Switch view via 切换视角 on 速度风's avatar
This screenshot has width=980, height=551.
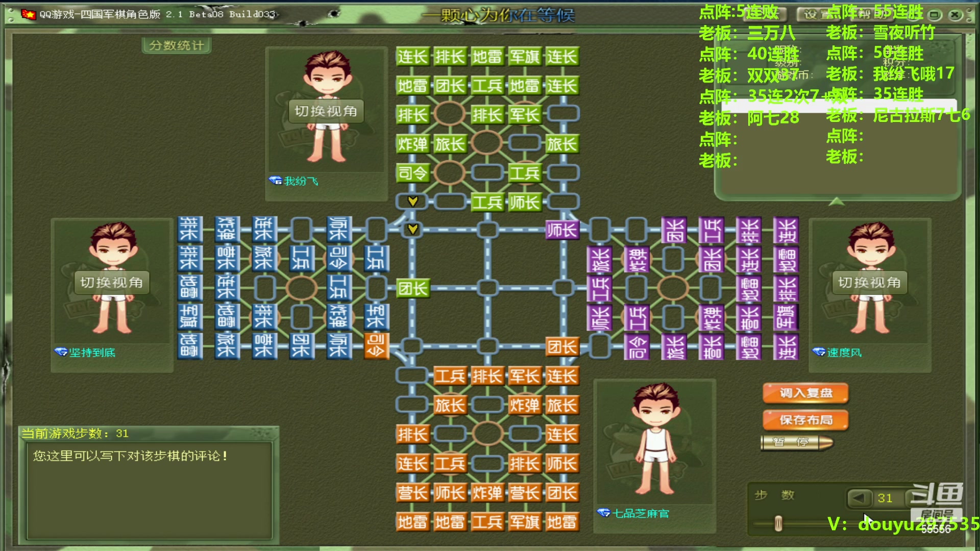[x=870, y=283]
